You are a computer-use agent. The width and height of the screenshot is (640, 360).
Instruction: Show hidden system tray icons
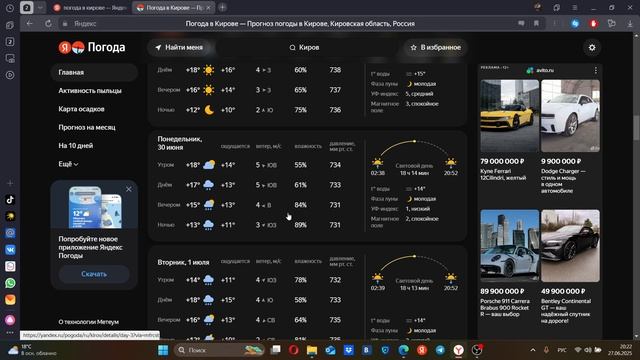pyautogui.click(x=533, y=350)
